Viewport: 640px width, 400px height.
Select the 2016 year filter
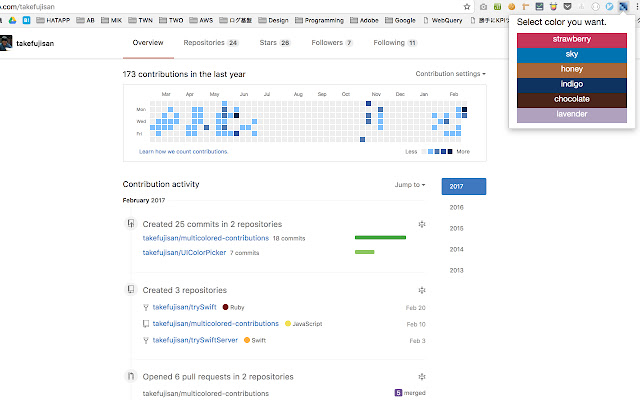[x=456, y=207]
